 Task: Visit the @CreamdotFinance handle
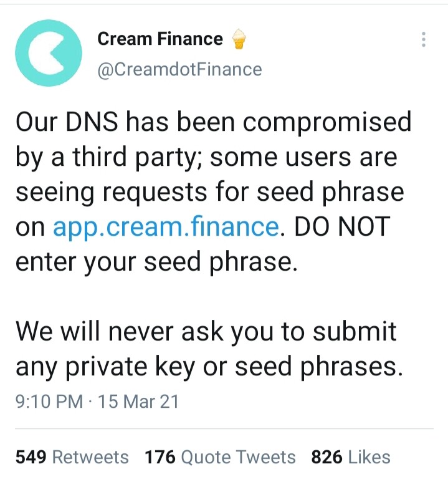[179, 69]
